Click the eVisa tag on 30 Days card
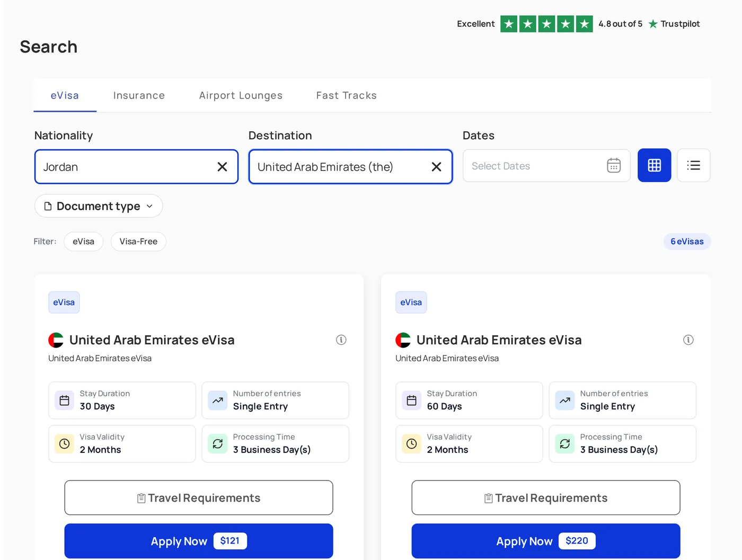The image size is (742, 560). (x=64, y=303)
